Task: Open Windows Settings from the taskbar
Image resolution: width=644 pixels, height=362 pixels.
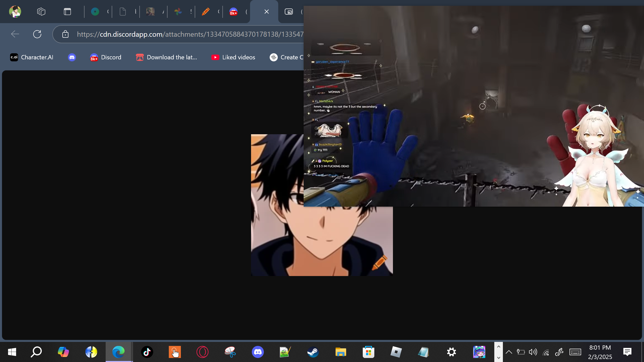Action: tap(452, 352)
